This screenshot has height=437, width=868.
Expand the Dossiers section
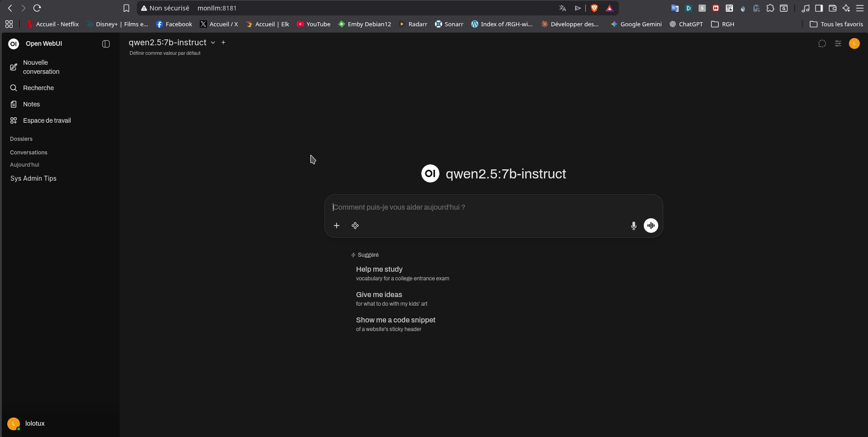pyautogui.click(x=21, y=139)
